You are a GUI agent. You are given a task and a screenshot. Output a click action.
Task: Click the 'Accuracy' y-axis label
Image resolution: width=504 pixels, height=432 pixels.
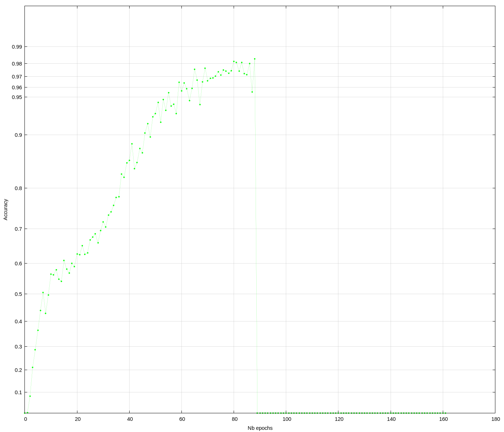click(x=5, y=210)
